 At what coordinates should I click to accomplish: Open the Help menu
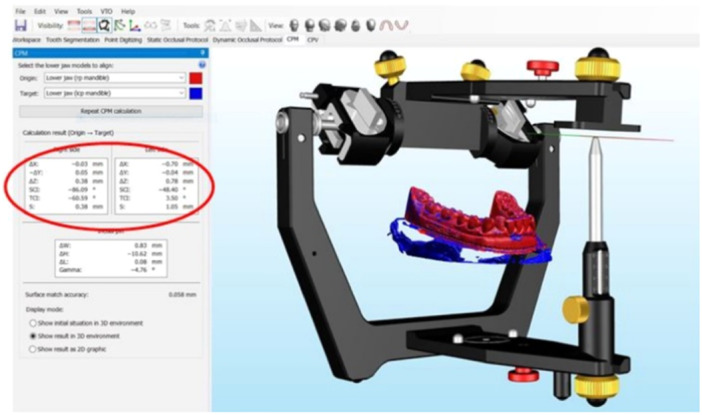click(128, 11)
